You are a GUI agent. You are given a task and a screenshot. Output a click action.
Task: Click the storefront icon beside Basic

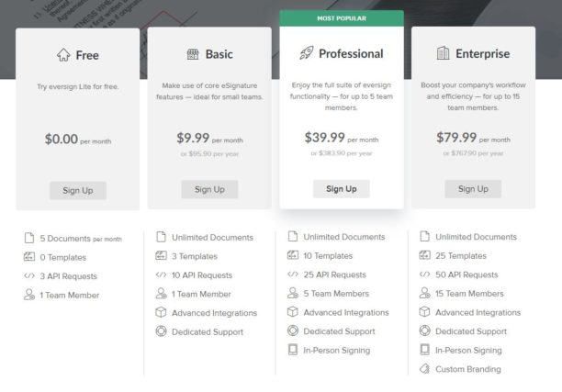click(x=193, y=54)
